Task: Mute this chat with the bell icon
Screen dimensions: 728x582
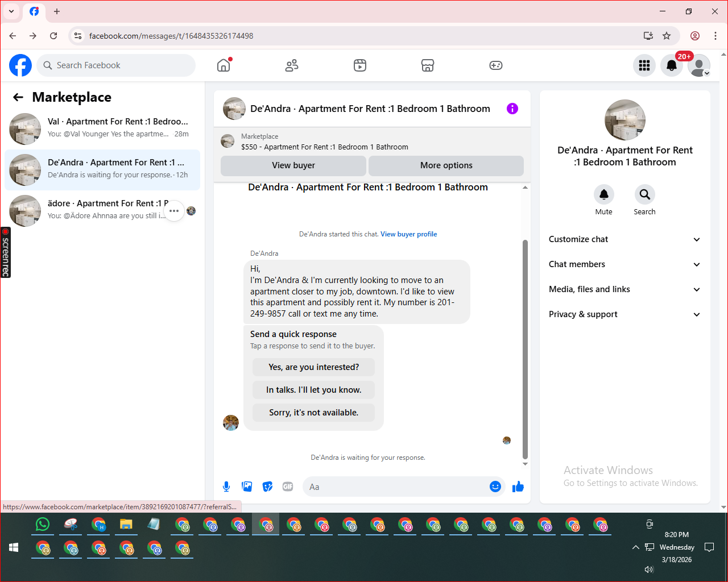Action: tap(604, 194)
